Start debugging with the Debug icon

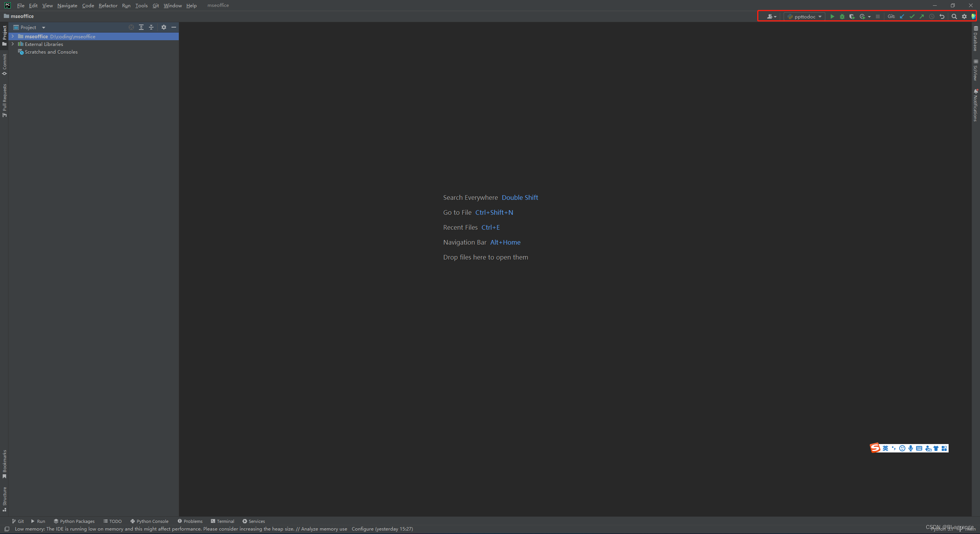[x=842, y=16]
